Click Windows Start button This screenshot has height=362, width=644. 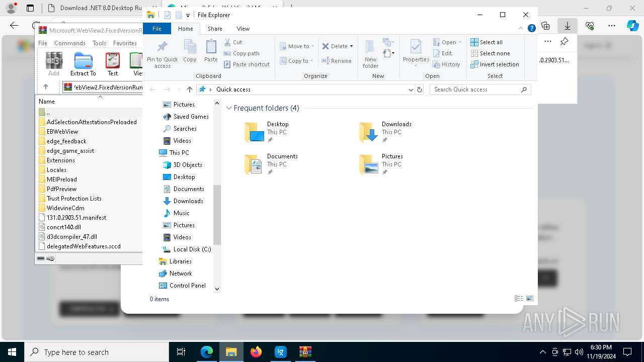[x=12, y=352]
